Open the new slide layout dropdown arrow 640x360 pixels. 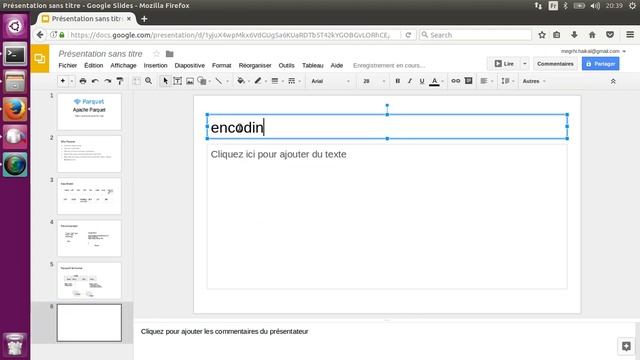(72, 81)
